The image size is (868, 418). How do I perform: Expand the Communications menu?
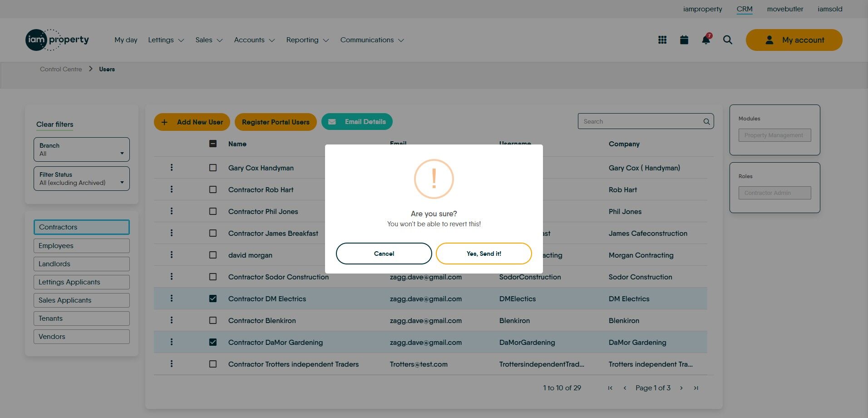click(x=372, y=40)
